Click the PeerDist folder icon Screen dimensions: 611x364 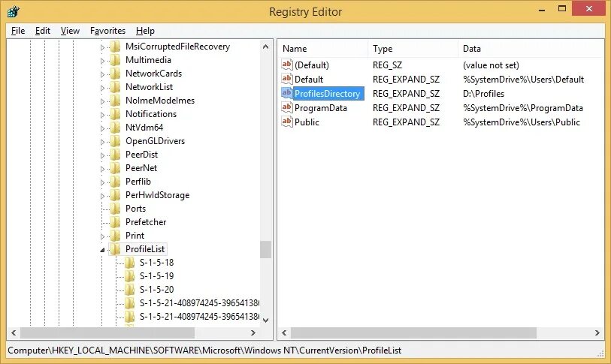pos(115,155)
